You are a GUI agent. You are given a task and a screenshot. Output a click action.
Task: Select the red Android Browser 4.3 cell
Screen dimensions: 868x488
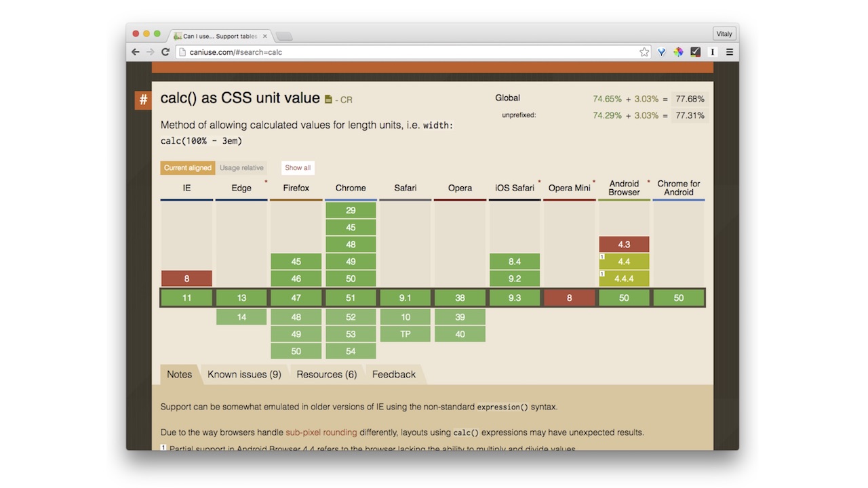pos(624,245)
